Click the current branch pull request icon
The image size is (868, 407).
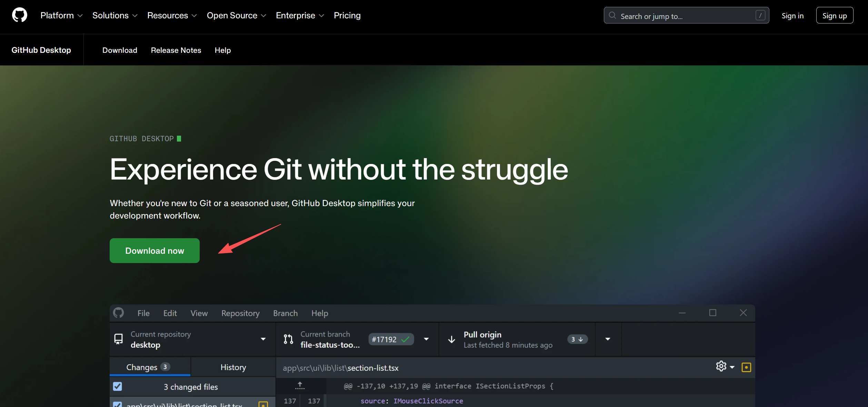[x=288, y=339]
